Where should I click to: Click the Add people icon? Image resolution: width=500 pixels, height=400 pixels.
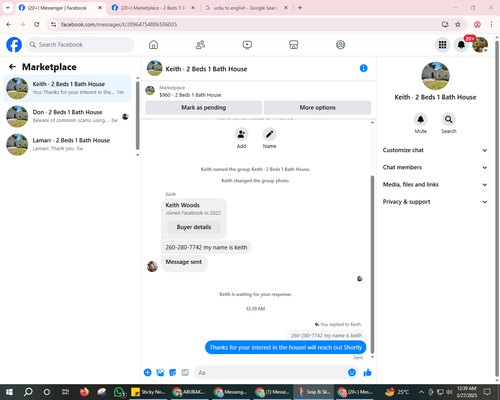coord(241,134)
